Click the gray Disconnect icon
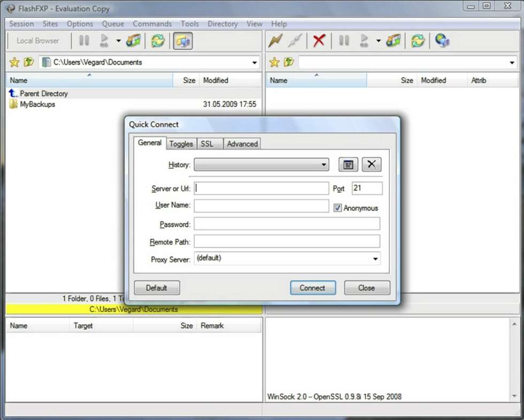 [295, 41]
